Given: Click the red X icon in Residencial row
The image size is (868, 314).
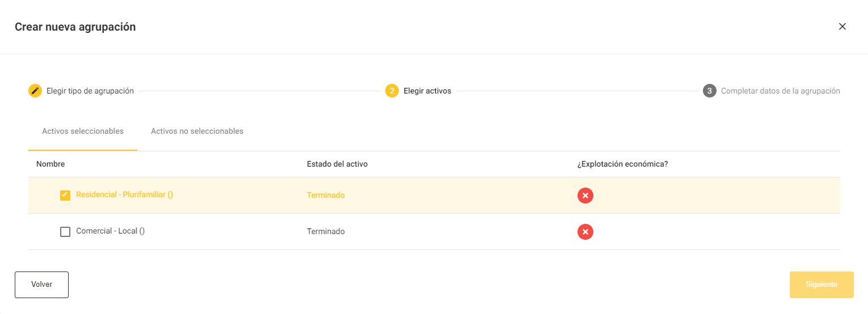Looking at the screenshot, I should click(x=585, y=196).
